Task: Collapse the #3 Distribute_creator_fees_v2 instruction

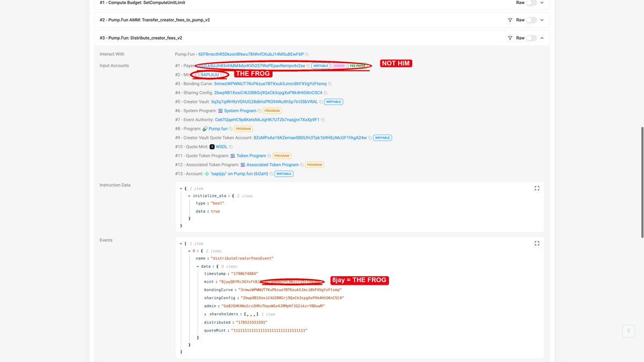Action: [542, 38]
